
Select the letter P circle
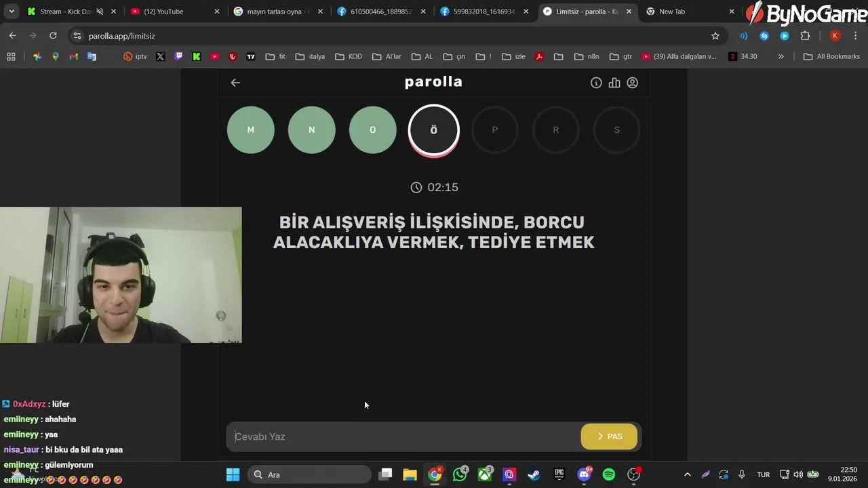click(x=495, y=129)
